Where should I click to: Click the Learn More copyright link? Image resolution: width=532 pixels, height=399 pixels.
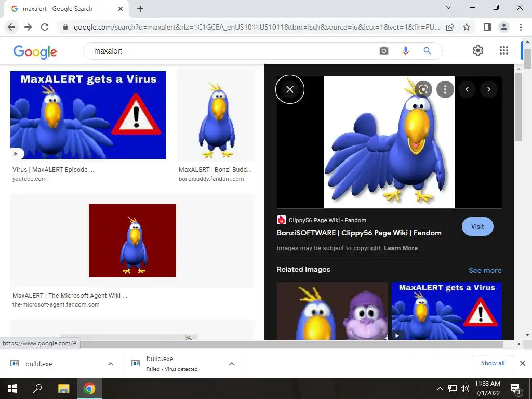click(401, 248)
